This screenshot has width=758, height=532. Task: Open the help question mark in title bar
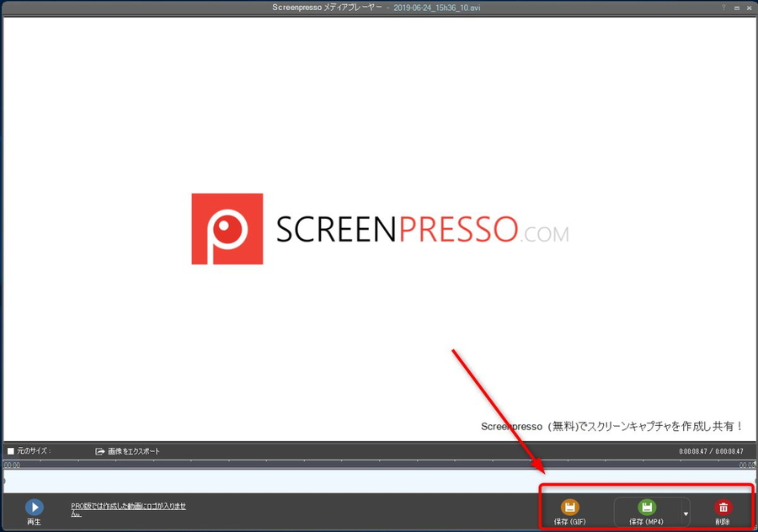pos(723,8)
